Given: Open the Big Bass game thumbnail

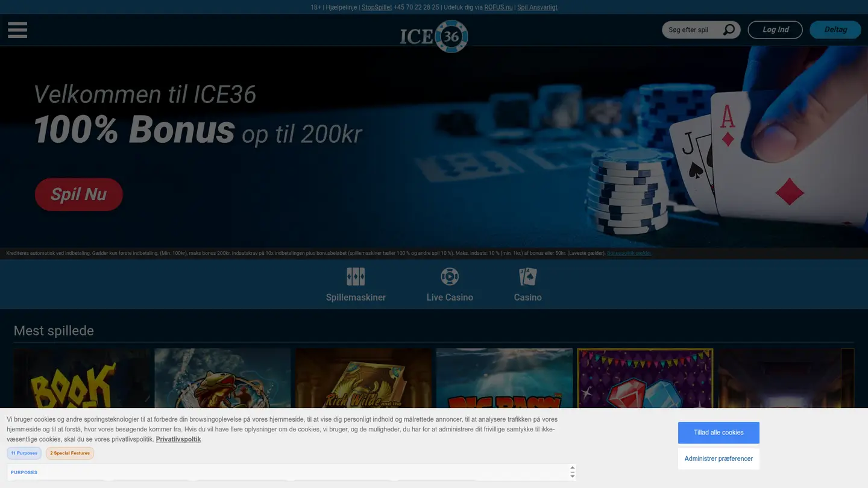Looking at the screenshot, I should 504,378.
